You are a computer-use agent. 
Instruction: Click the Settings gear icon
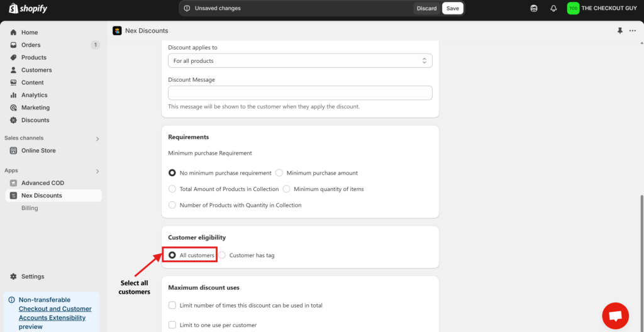[14, 277]
